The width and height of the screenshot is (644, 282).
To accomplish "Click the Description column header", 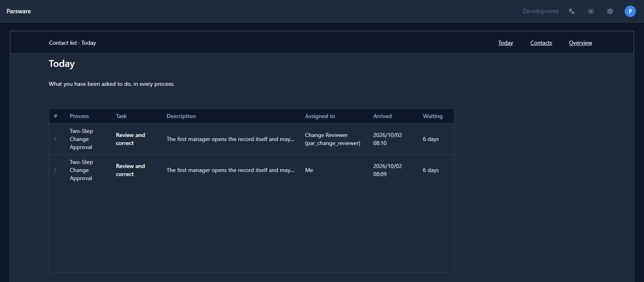I will coord(181,116).
